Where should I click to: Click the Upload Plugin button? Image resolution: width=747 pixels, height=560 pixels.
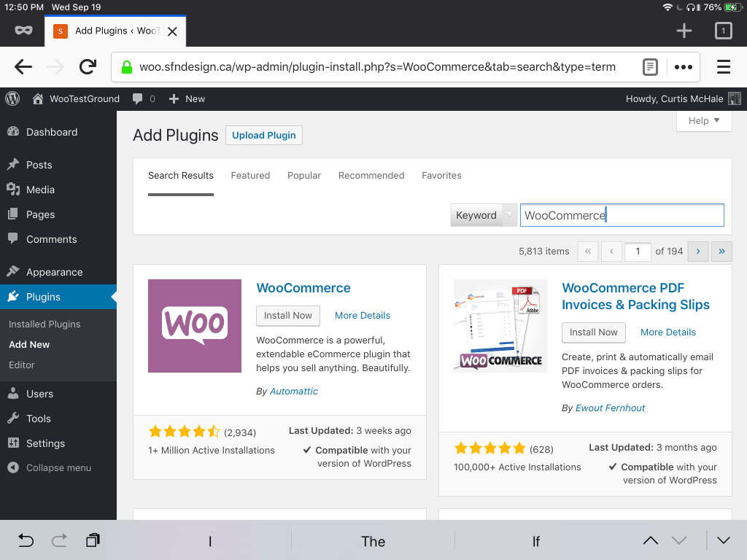point(264,135)
